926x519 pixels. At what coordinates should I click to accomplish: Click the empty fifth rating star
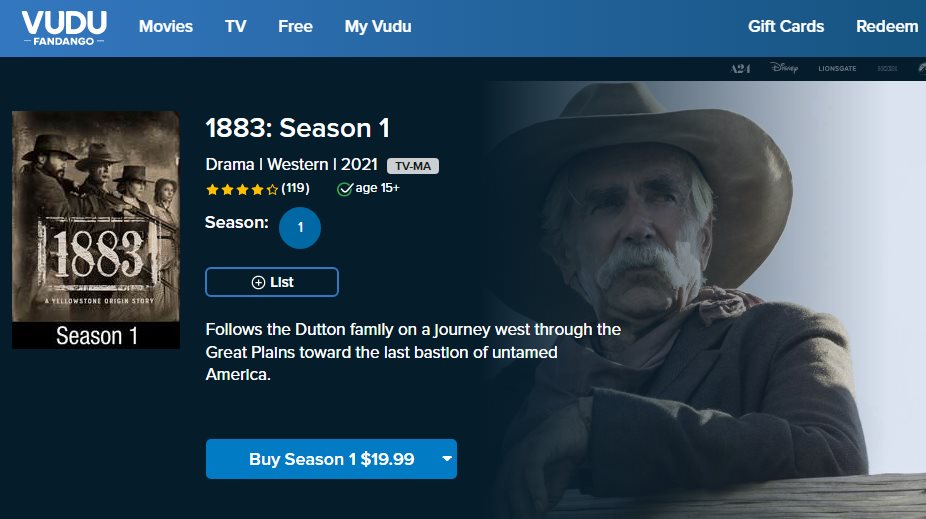coord(272,189)
